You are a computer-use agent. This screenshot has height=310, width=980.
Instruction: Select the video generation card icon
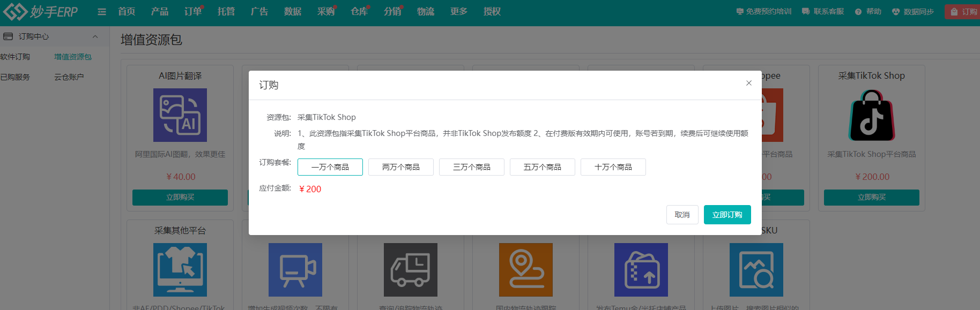pyautogui.click(x=295, y=270)
